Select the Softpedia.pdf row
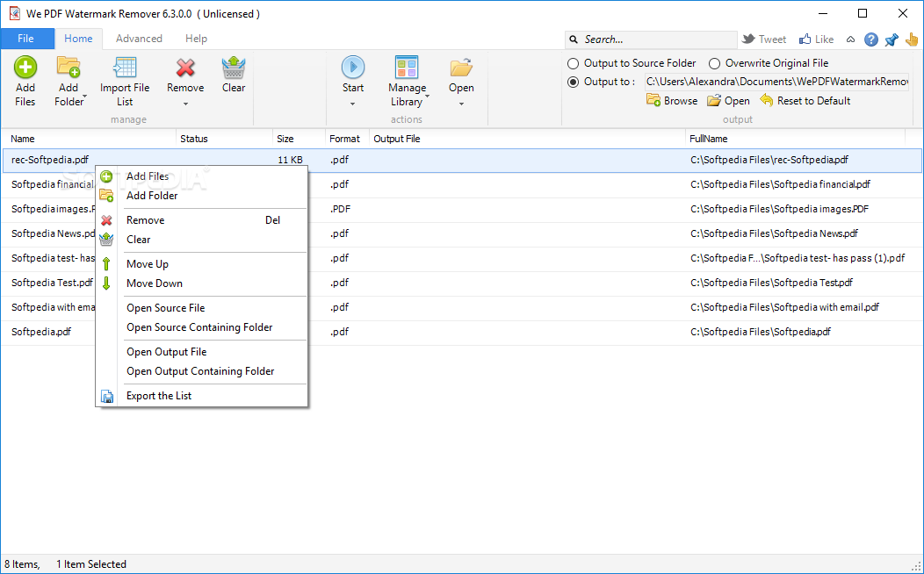The height and width of the screenshot is (574, 924). pos(461,332)
